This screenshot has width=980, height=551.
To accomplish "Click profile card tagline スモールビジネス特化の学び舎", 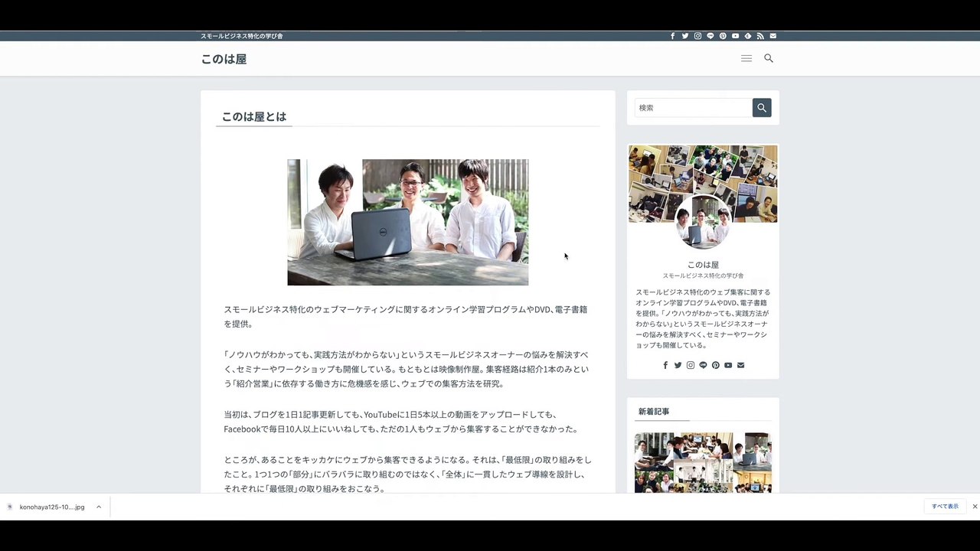I will coord(703,275).
